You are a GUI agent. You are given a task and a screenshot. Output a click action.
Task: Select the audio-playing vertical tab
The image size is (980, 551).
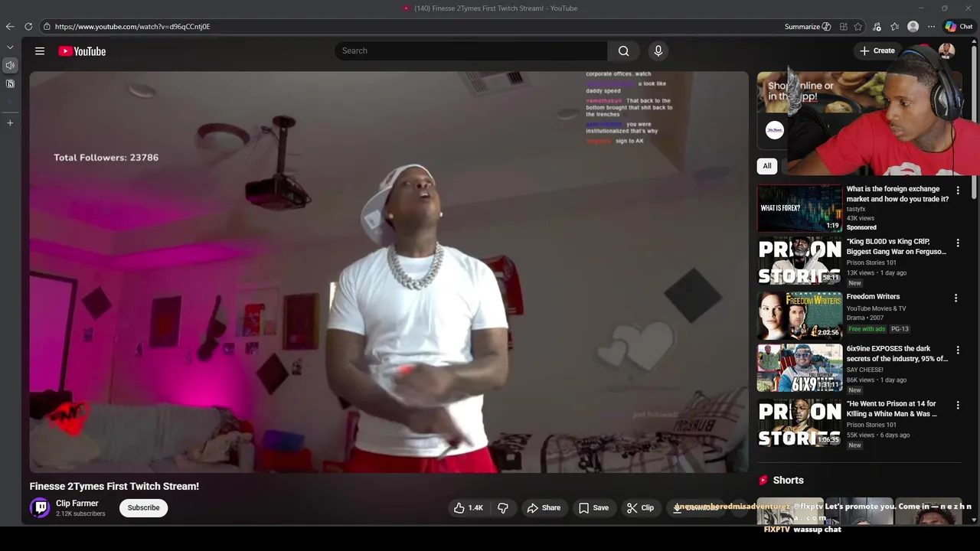tap(10, 65)
